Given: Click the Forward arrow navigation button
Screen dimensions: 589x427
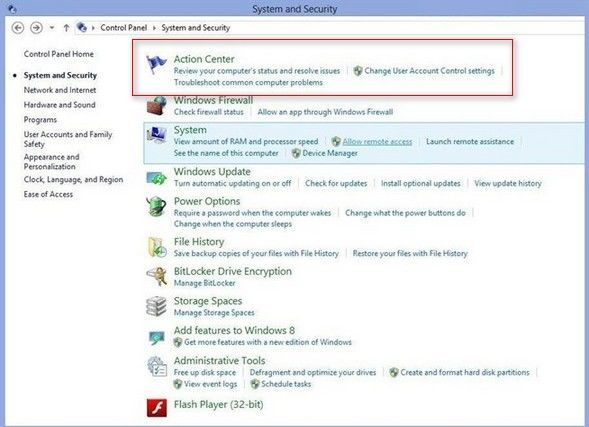Looking at the screenshot, I should [36, 28].
